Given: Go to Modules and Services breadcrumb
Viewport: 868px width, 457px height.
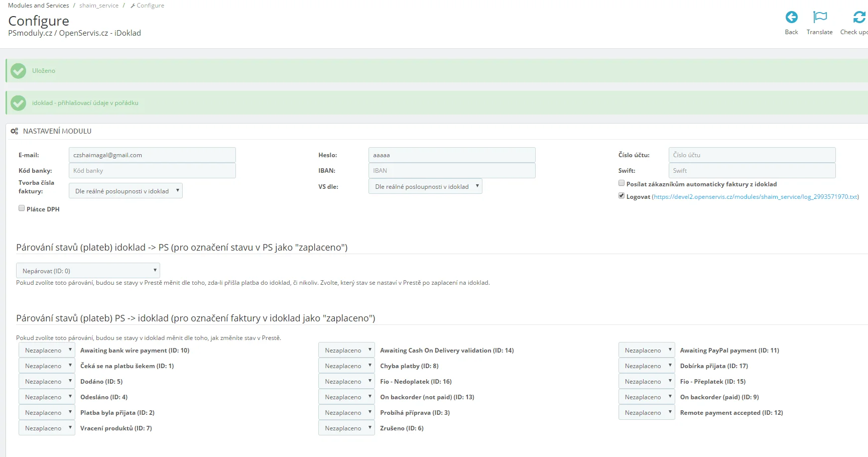Looking at the screenshot, I should click(39, 6).
